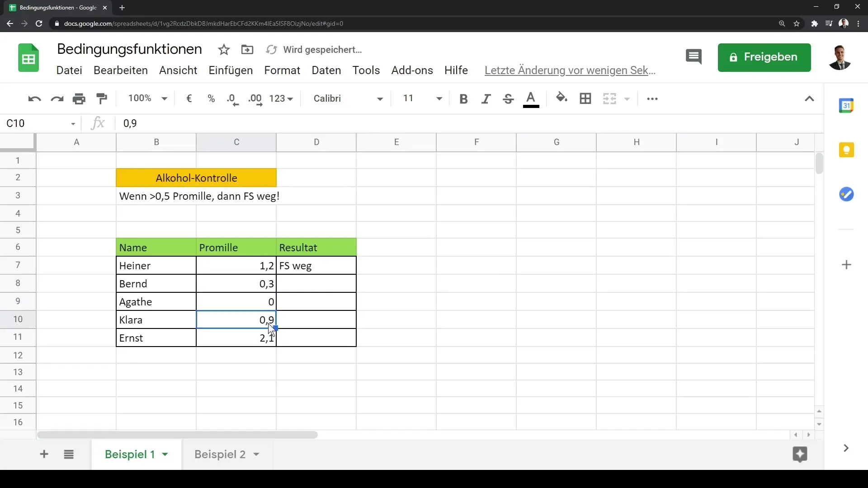This screenshot has height=488, width=868.
Task: Activate the paint format roller
Action: (102, 99)
